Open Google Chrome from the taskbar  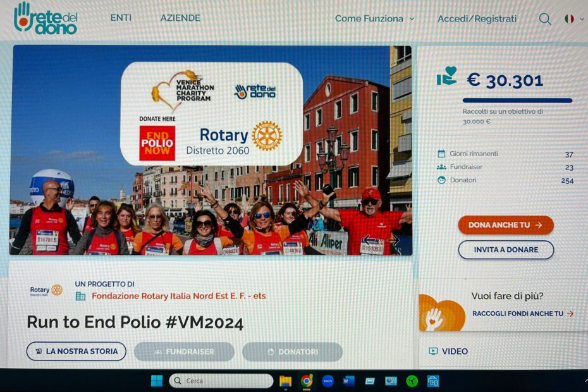pyautogui.click(x=307, y=381)
